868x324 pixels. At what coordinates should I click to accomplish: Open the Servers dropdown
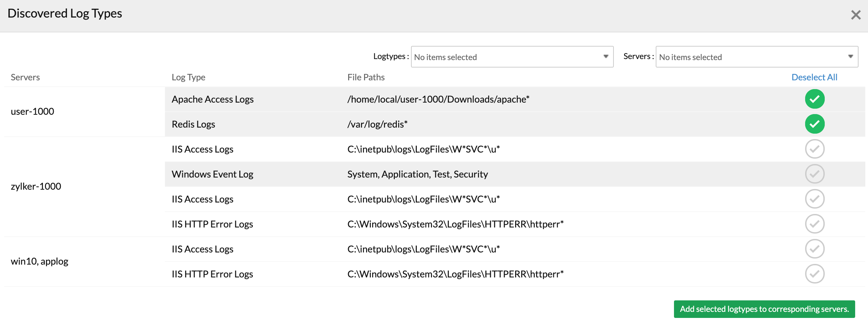pos(757,57)
